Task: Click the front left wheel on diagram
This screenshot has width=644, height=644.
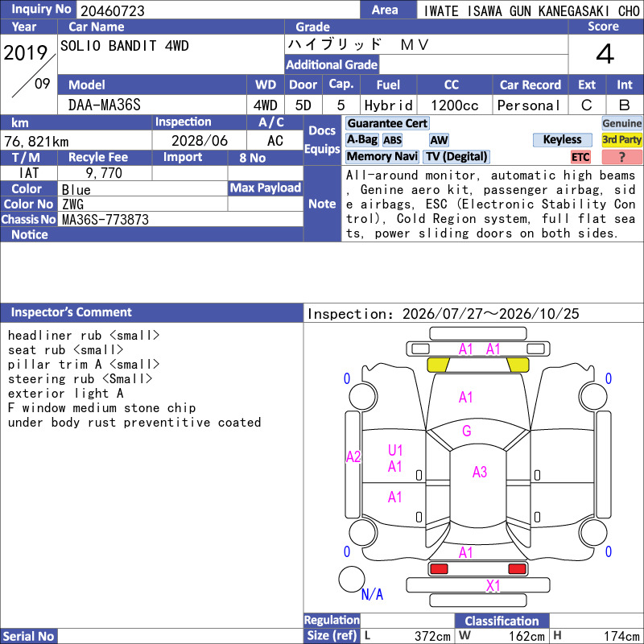Action: click(x=363, y=397)
